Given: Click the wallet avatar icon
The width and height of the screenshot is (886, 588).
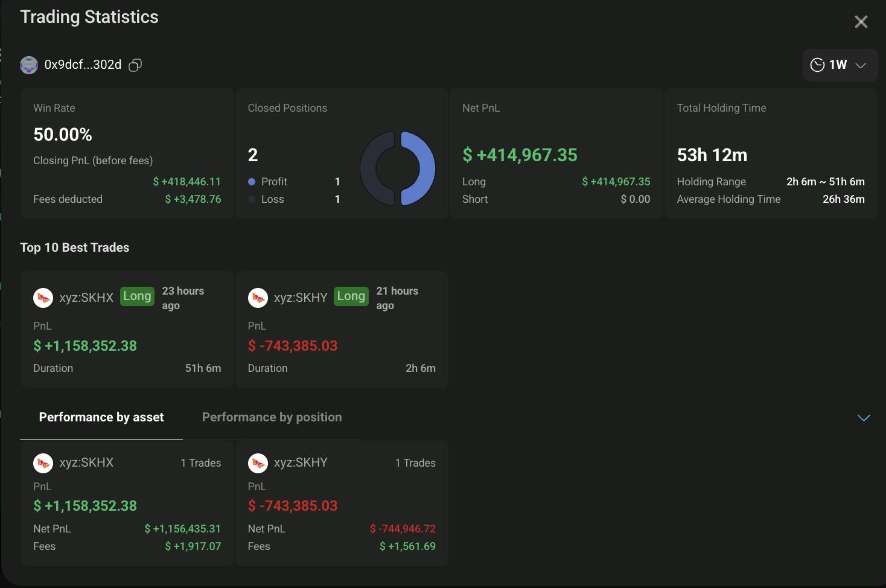Looking at the screenshot, I should pos(29,65).
